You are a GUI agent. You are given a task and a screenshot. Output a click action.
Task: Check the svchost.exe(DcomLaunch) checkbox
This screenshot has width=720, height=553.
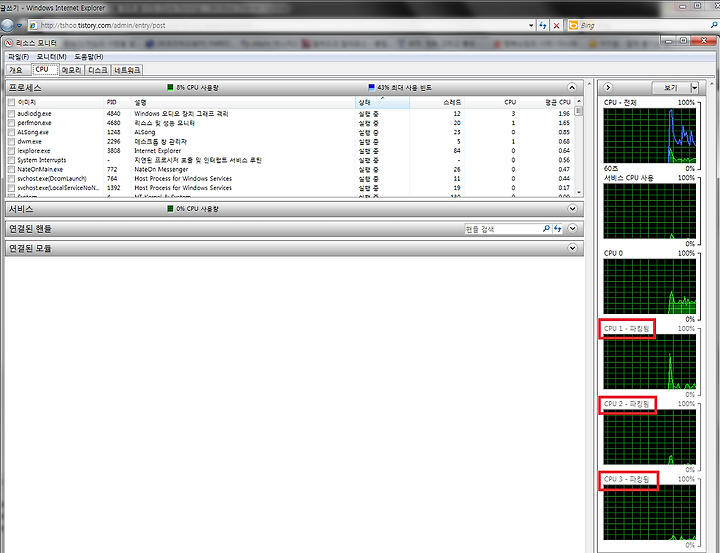11,179
